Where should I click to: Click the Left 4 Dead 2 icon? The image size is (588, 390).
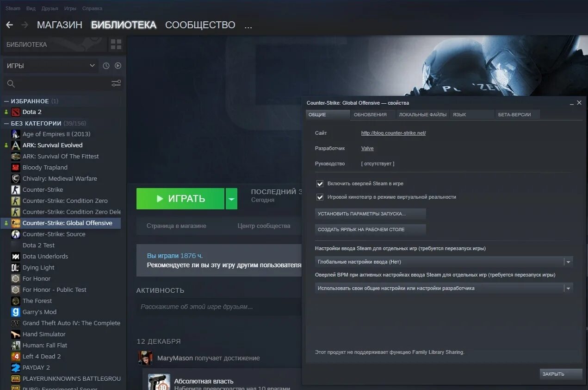tap(16, 356)
